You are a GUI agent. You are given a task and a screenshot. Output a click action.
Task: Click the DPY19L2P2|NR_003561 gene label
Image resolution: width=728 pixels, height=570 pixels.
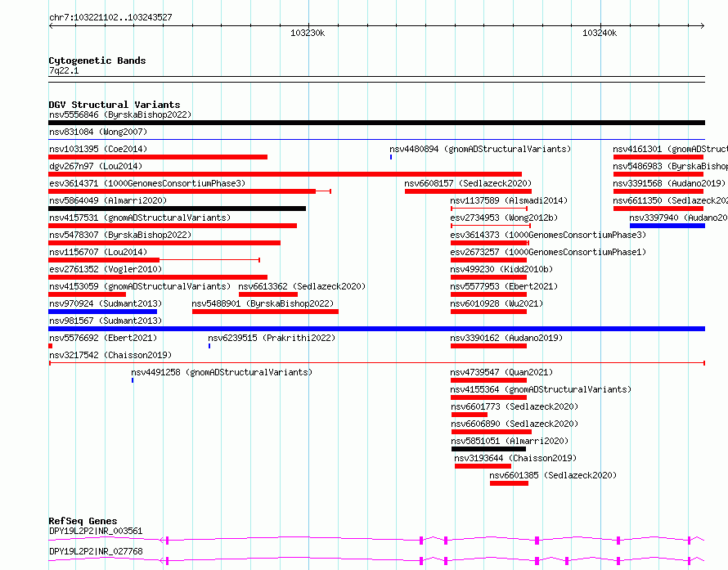pyautogui.click(x=96, y=531)
